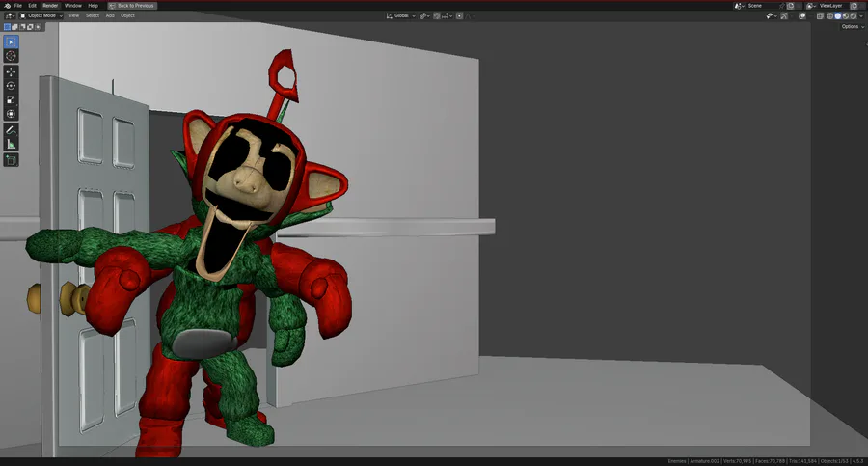Click the Add View Layer icon
Viewport: 868px width, 466px height.
pos(854,6)
